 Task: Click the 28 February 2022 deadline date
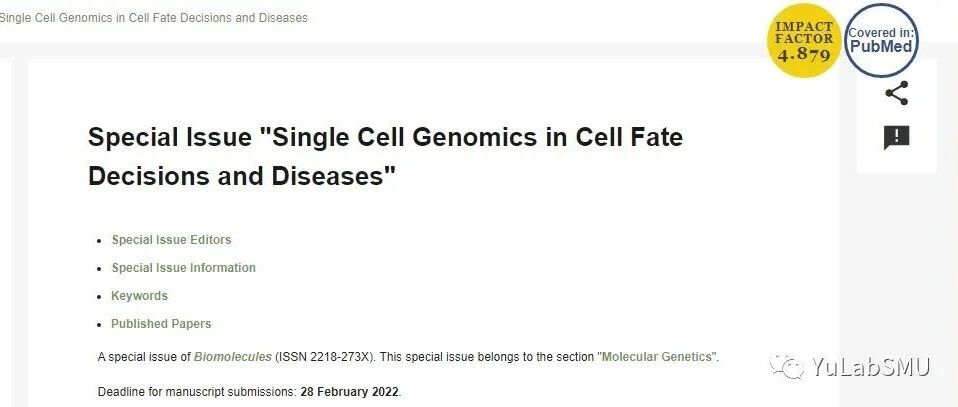pos(349,391)
